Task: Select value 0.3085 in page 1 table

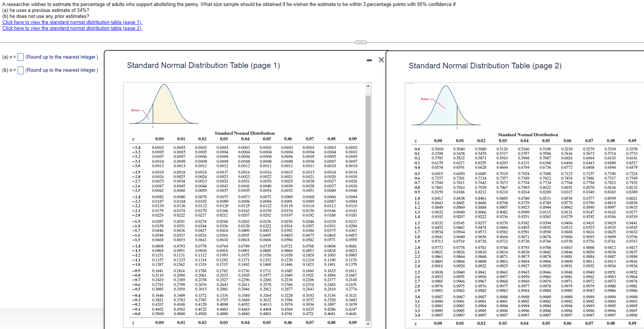Action: point(158,289)
